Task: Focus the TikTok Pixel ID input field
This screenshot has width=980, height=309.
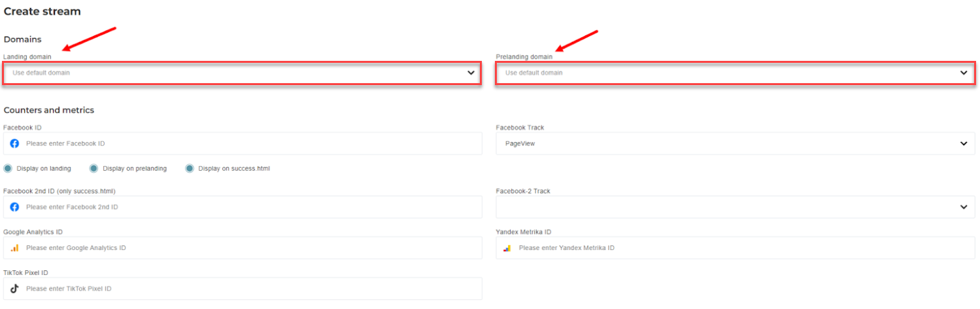Action: tap(243, 289)
